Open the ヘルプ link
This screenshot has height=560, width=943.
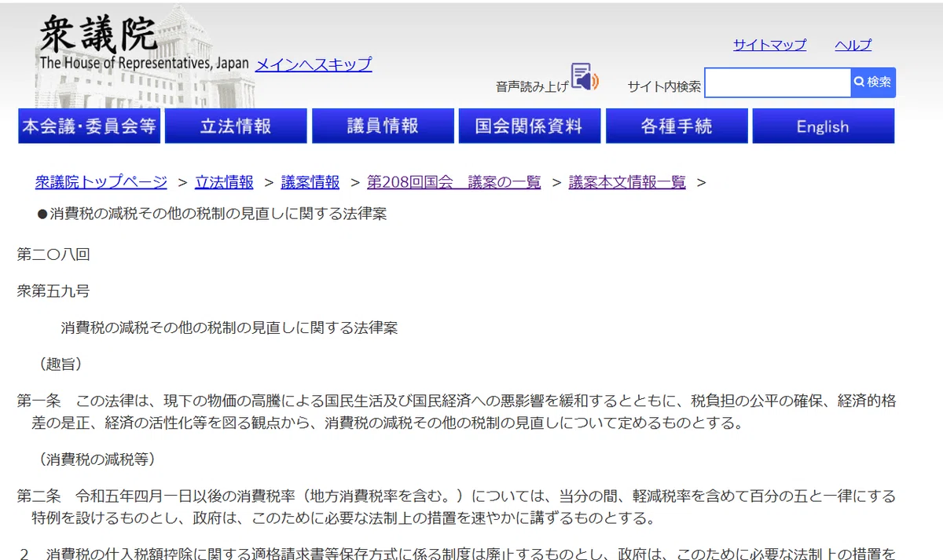pos(853,45)
